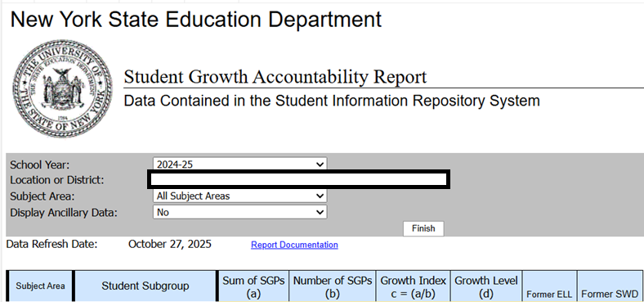Click the Sum of SGPs (a) column header
This screenshot has height=302, width=644.
click(253, 286)
